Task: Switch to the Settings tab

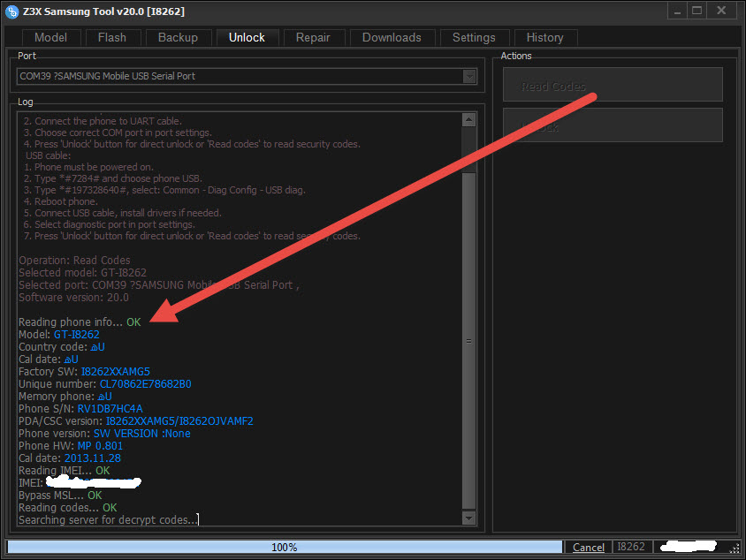Action: pos(474,38)
